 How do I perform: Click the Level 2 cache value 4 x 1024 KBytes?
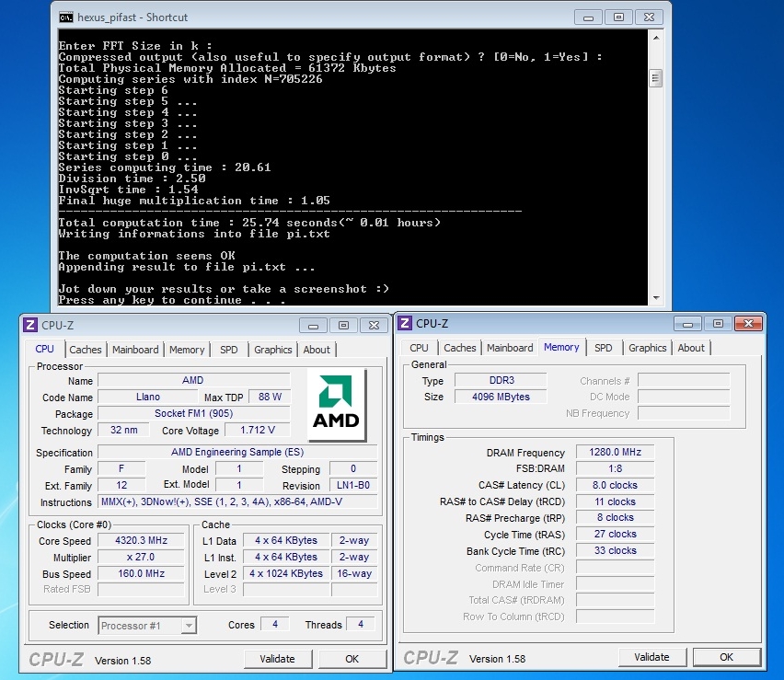[x=286, y=573]
